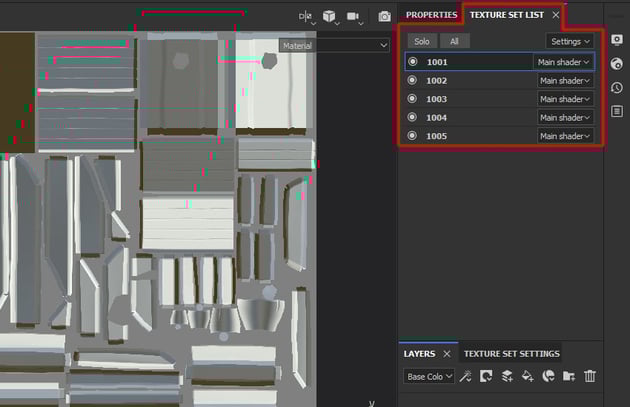630x407 pixels.
Task: Toggle visibility of texture set 1005
Action: (x=412, y=136)
